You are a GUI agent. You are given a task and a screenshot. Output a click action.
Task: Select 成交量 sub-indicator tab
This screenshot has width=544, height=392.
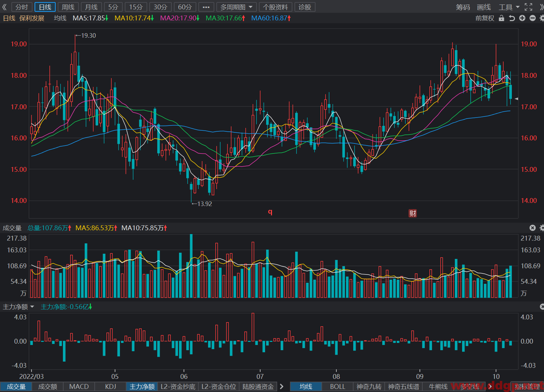(x=16, y=386)
